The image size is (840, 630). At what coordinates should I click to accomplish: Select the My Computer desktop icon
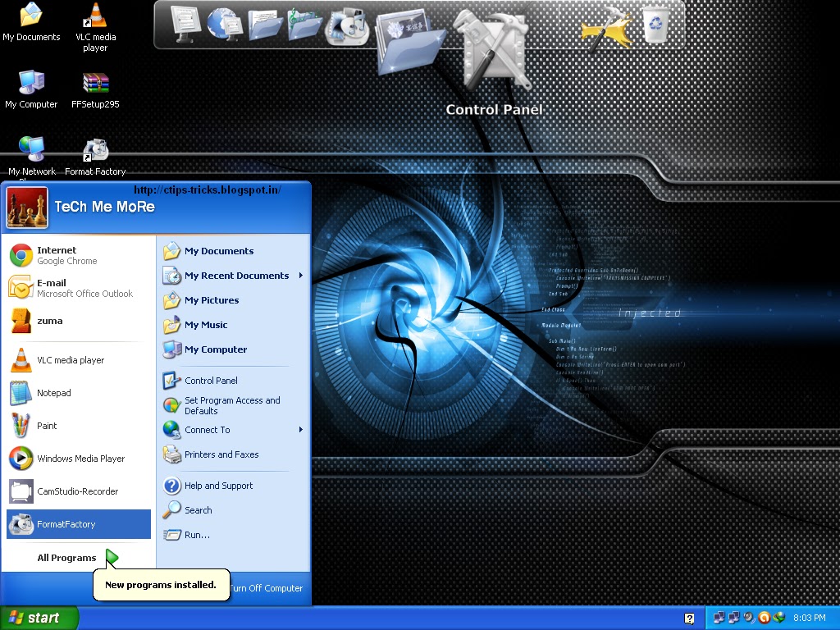coord(31,89)
